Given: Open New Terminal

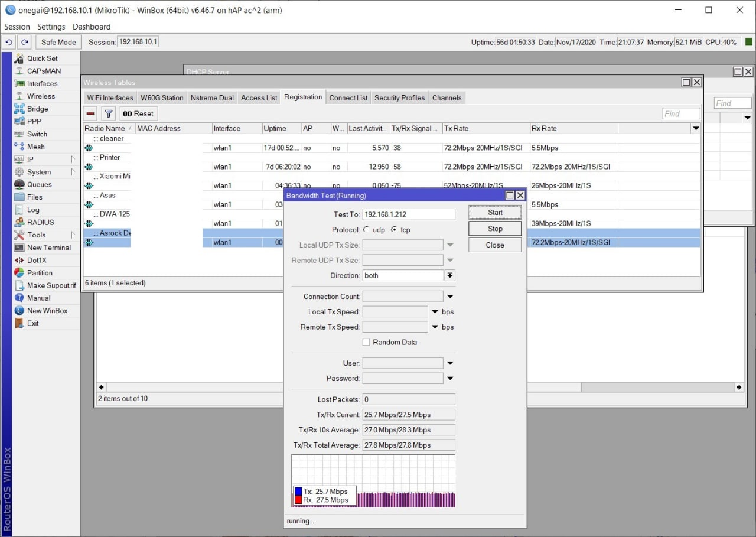Looking at the screenshot, I should click(48, 248).
